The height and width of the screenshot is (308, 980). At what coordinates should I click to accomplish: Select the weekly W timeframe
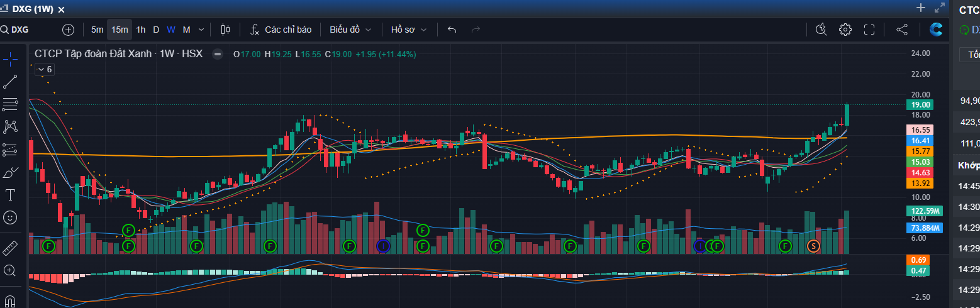coord(171,30)
